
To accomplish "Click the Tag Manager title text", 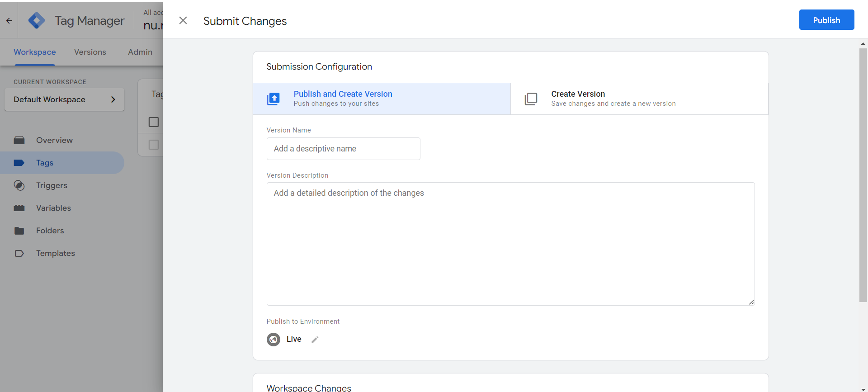I will click(x=90, y=21).
